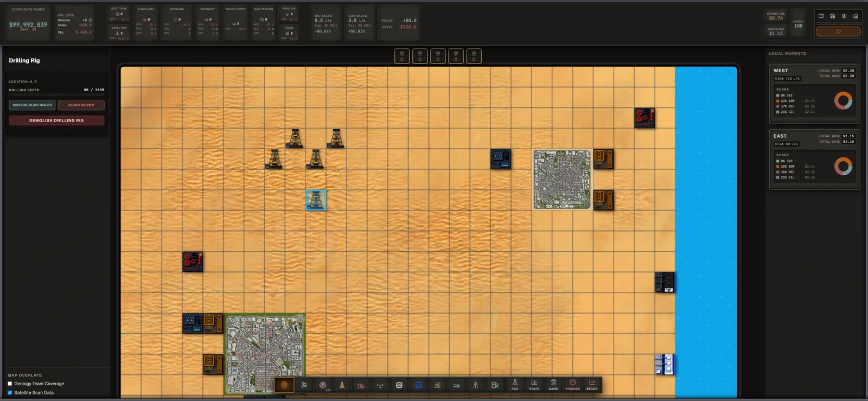Open the R&D panel
868x401 pixels.
515,385
